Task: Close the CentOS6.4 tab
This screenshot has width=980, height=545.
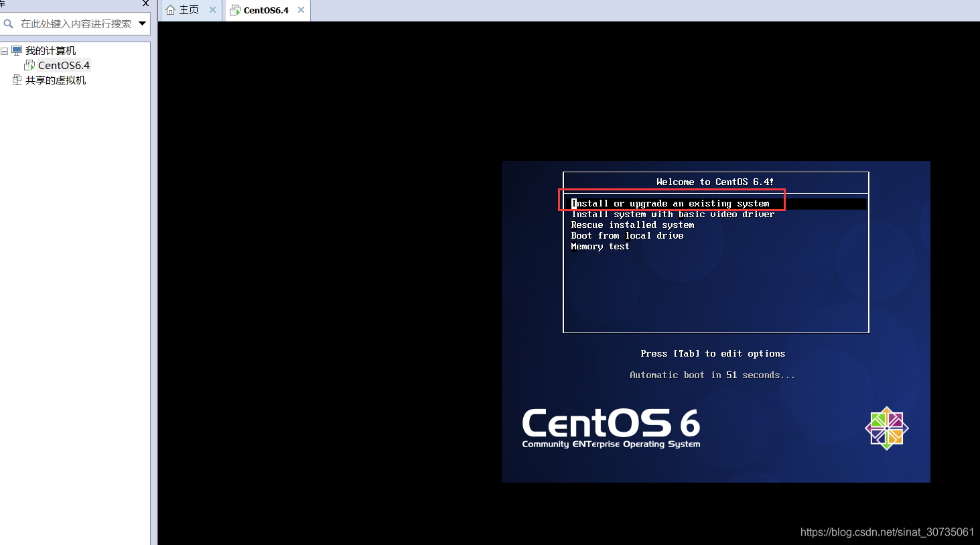Action: (301, 10)
